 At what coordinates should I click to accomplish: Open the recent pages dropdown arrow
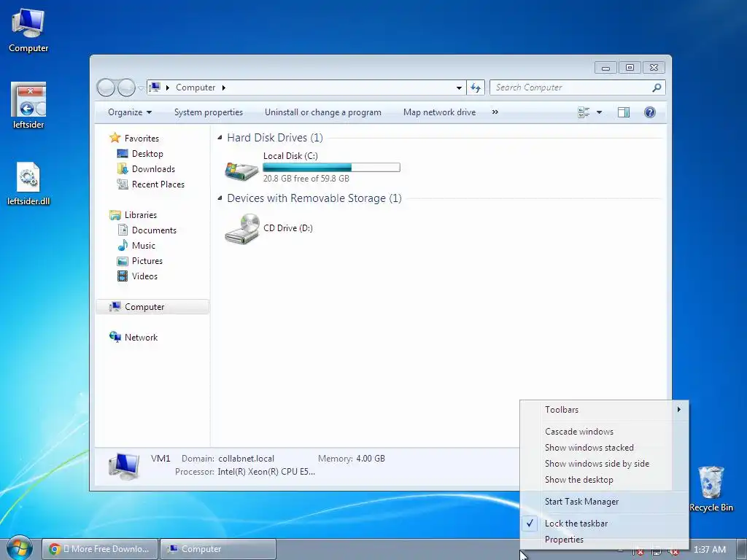coord(141,88)
